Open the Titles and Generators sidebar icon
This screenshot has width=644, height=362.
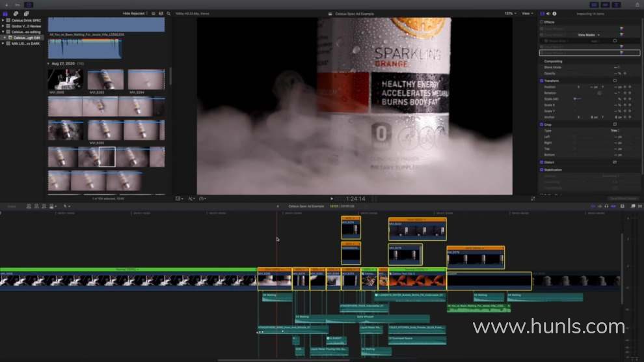[x=26, y=14]
